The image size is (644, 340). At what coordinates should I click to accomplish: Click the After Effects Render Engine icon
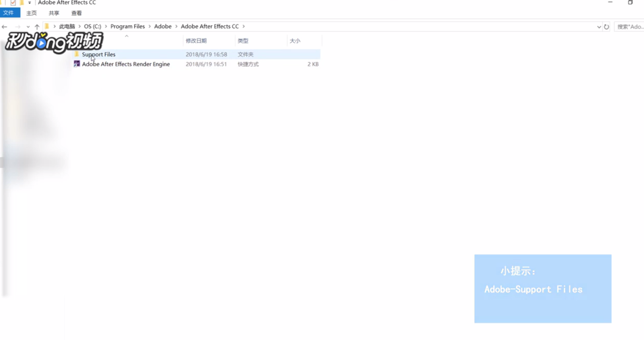tap(77, 64)
